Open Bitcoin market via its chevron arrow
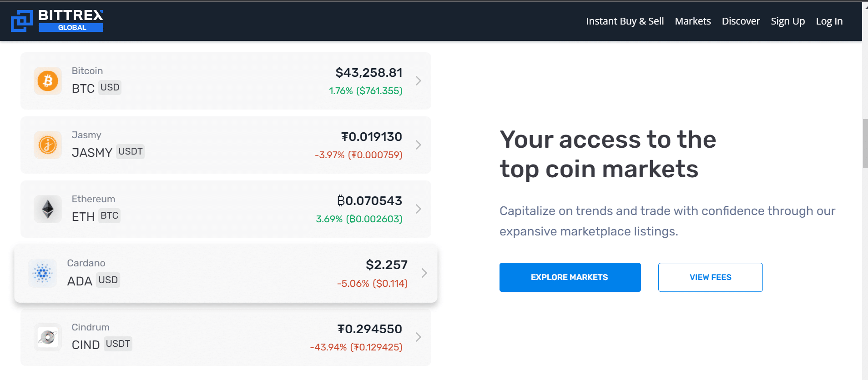 click(419, 81)
